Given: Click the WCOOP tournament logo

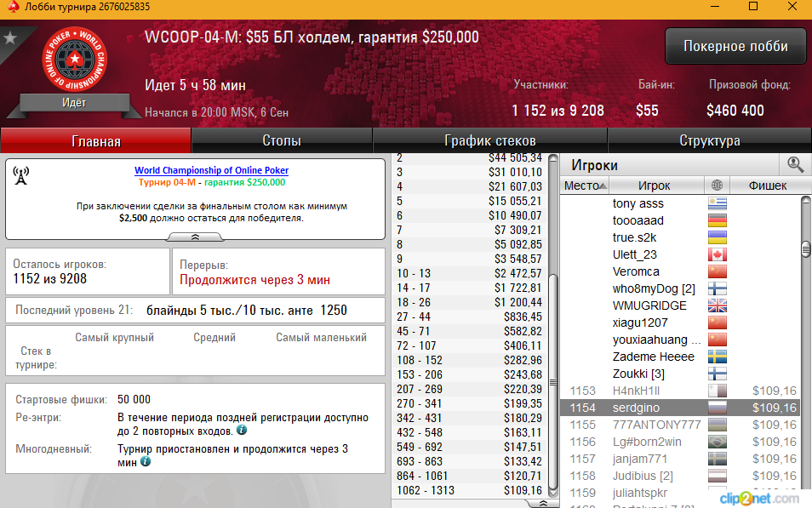Looking at the screenshot, I should 75,59.
